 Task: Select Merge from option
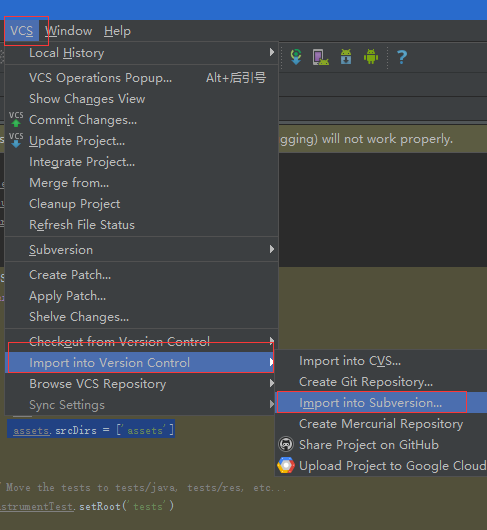pos(141,183)
